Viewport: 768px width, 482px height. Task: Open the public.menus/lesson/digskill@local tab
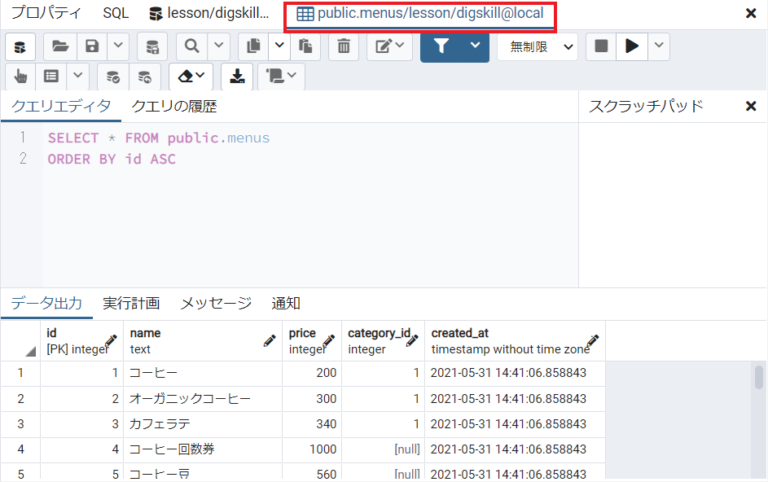click(421, 14)
